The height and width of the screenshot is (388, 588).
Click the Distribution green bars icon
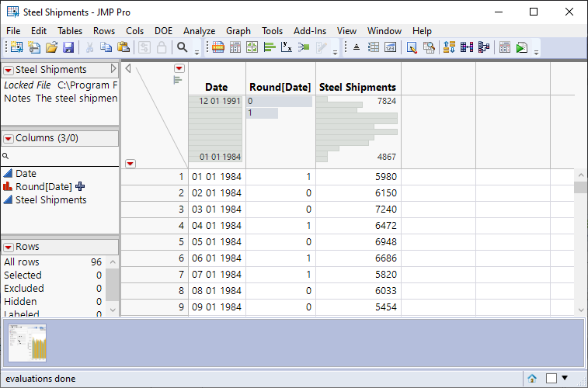tap(270, 47)
